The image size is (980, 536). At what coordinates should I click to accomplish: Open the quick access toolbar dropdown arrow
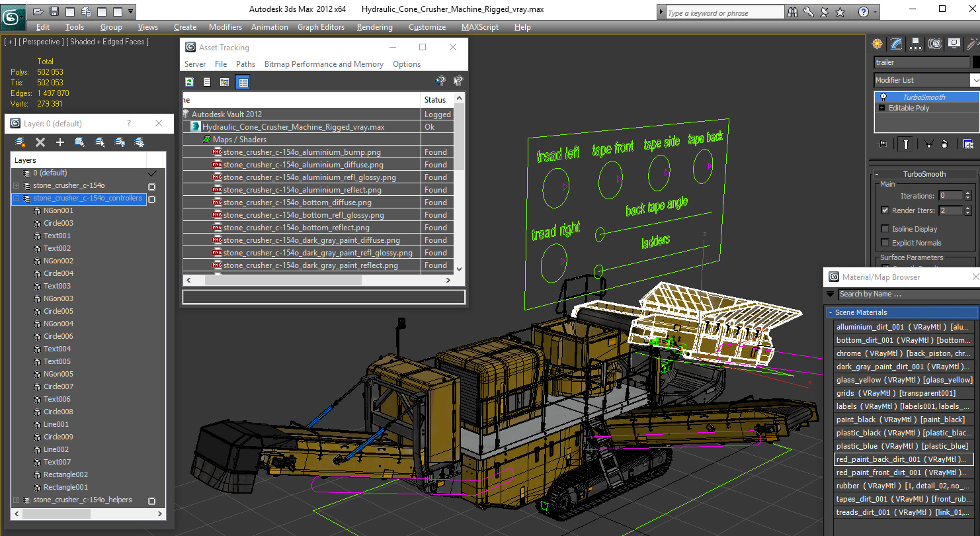coord(130,11)
